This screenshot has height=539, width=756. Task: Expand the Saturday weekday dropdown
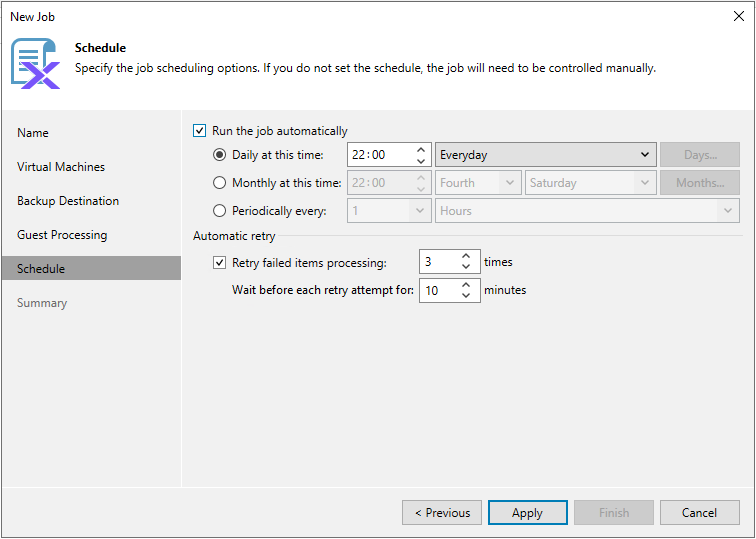coord(591,183)
